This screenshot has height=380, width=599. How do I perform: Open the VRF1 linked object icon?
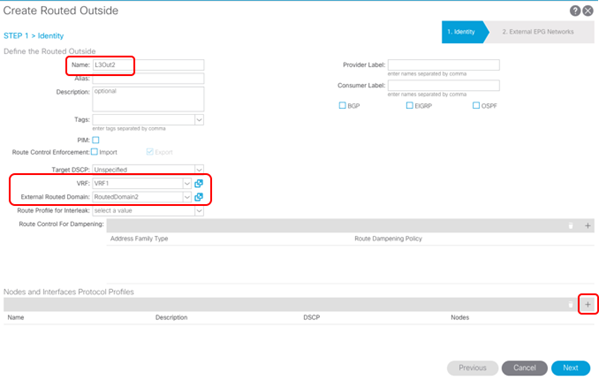tap(199, 183)
